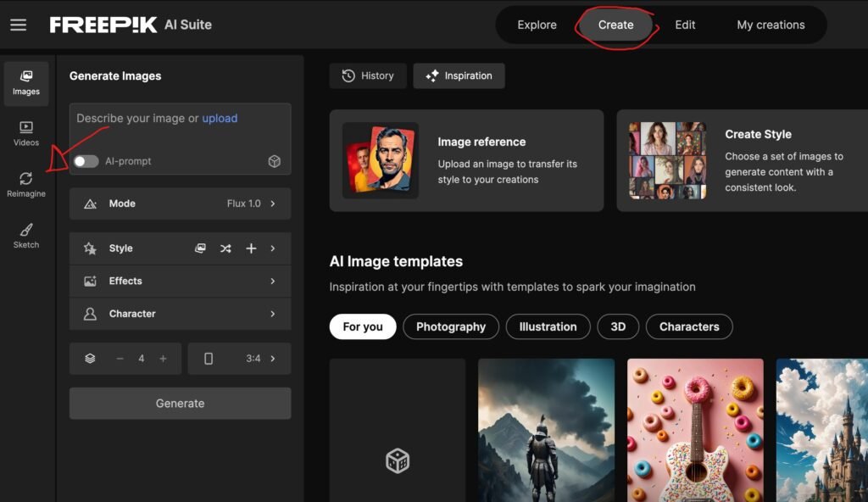The image size is (868, 502).
Task: Click the layers image-count icon
Action: tap(90, 359)
